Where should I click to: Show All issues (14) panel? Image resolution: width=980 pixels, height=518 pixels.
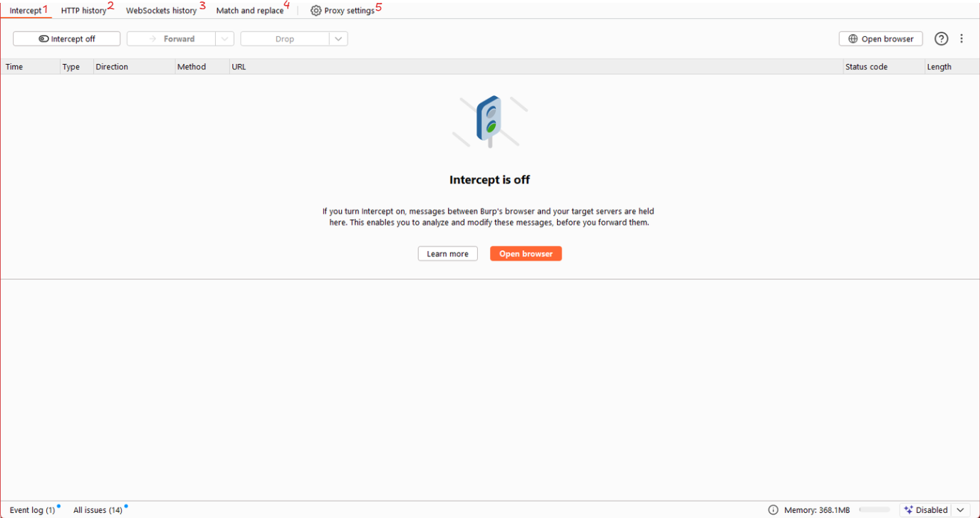[98, 510]
